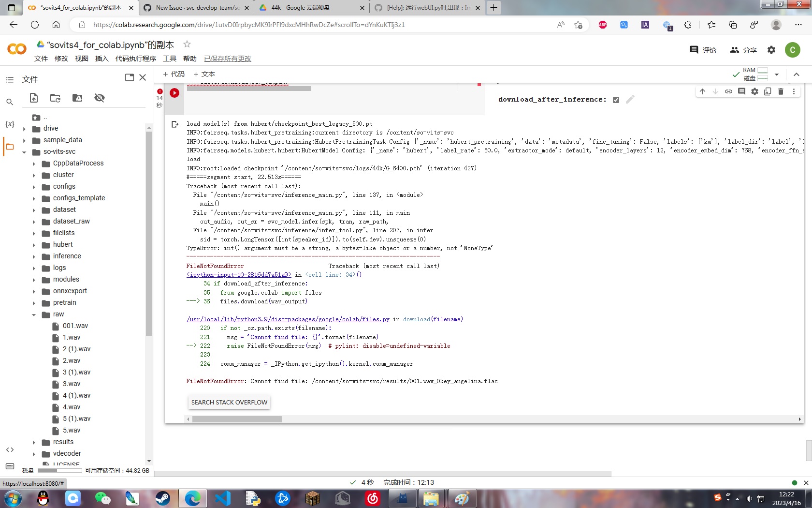Screen dimensions: 812x508
Task: Click the SEARCH STACK OVERFLOW button
Action: pyautogui.click(x=229, y=402)
